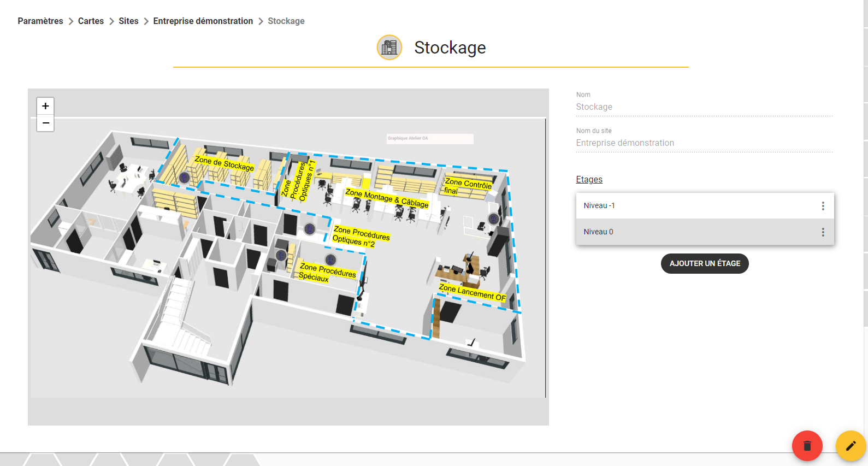Image resolution: width=868 pixels, height=466 pixels.
Task: Go to Cartes breadcrumb
Action: tap(91, 21)
